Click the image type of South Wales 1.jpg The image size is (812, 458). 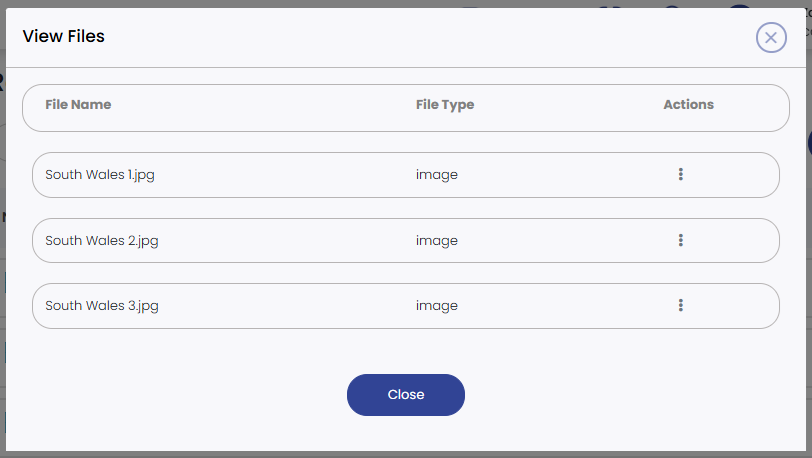[437, 174]
